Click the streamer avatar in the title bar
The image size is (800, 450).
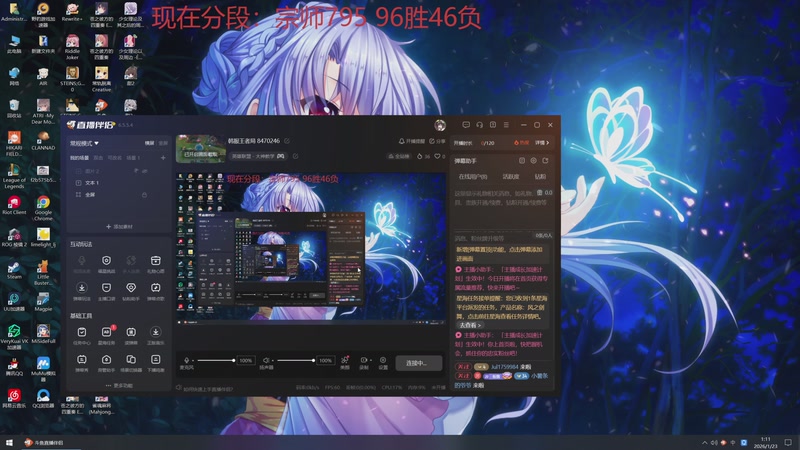tap(440, 125)
